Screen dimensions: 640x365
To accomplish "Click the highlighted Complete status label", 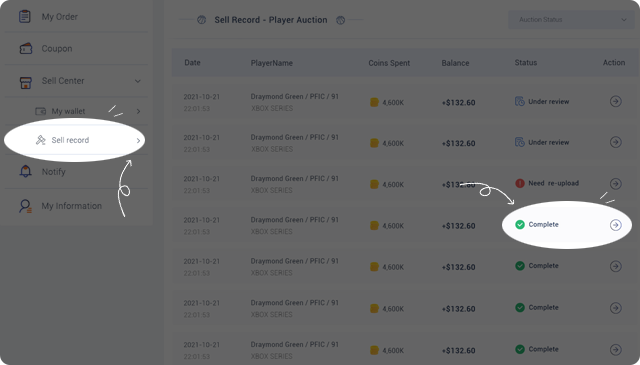I will (543, 225).
